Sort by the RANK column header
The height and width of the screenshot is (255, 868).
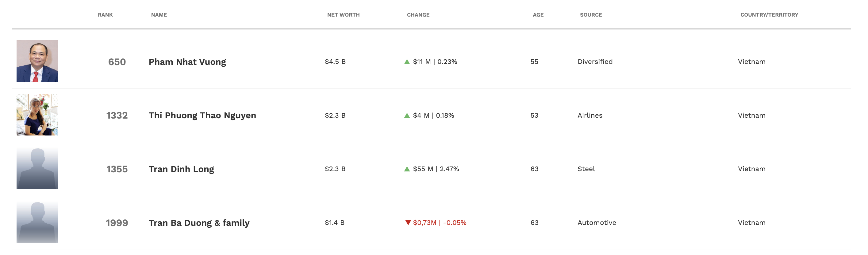pyautogui.click(x=105, y=15)
